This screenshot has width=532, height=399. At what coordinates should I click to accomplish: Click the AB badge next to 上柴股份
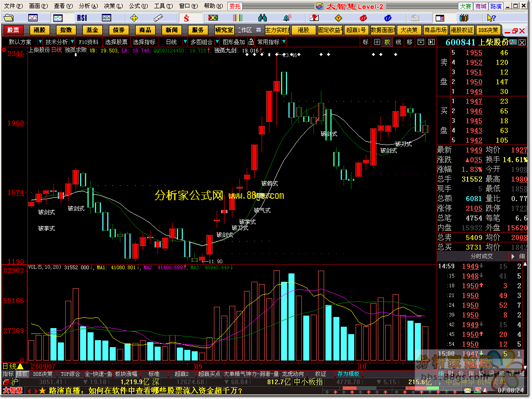click(513, 42)
